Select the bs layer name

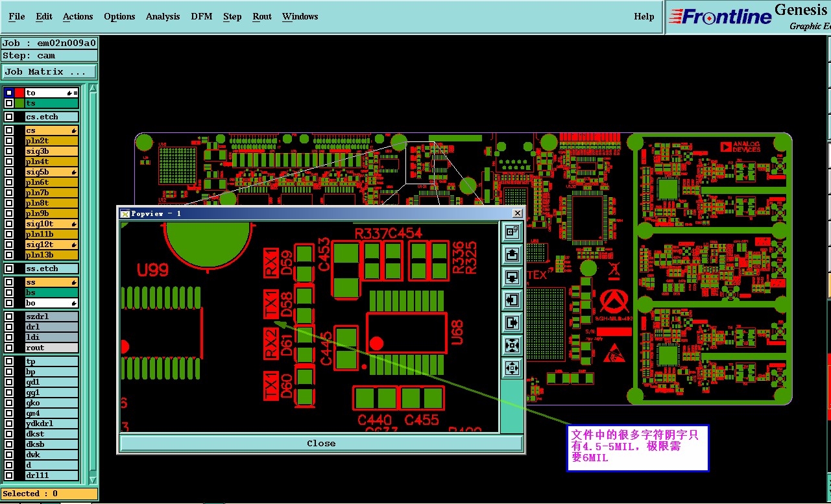coord(52,293)
